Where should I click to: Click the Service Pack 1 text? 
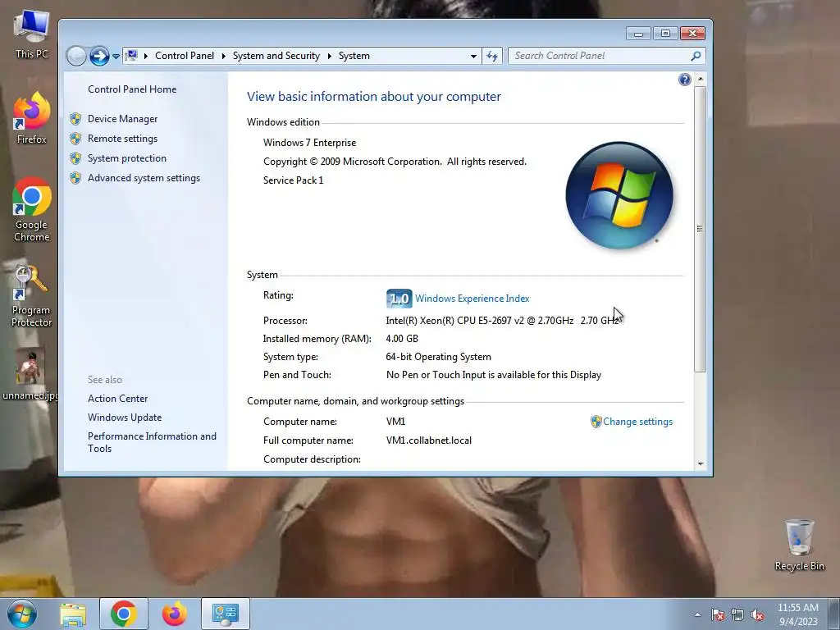(x=293, y=180)
